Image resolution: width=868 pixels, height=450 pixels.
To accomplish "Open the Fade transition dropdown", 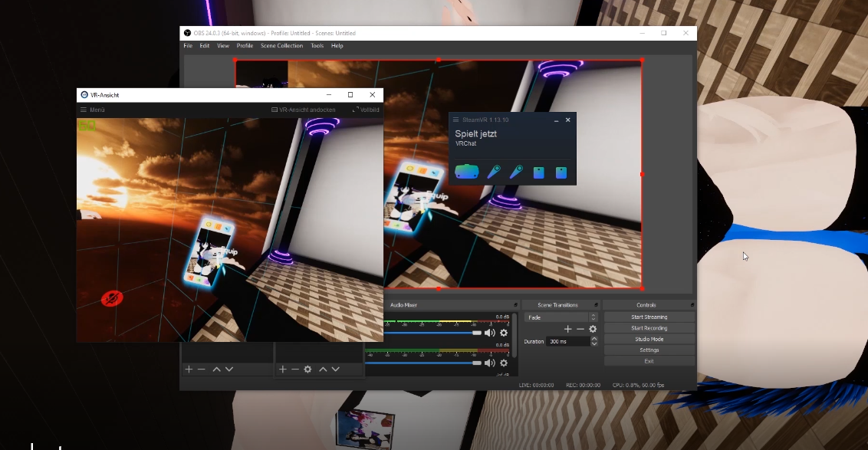I will [x=561, y=317].
